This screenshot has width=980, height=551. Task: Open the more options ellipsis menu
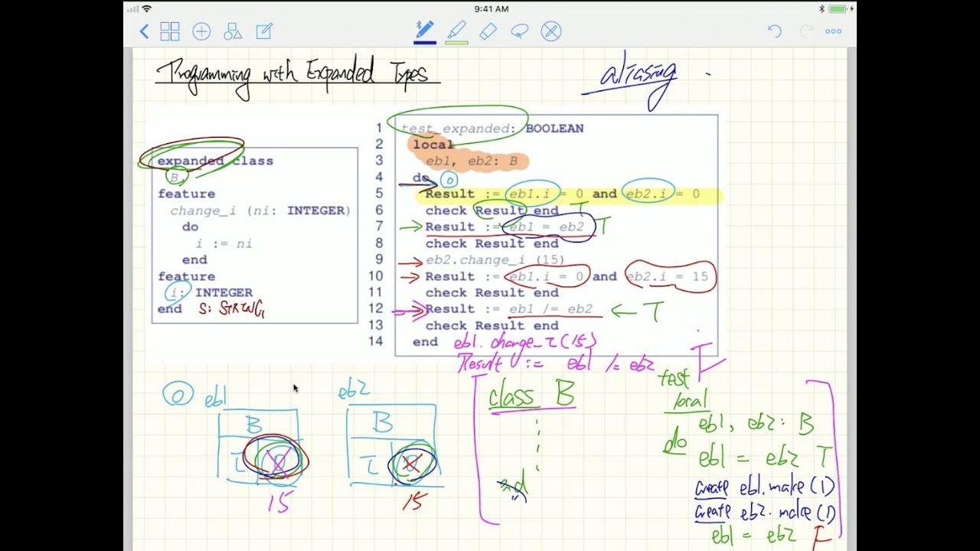(834, 31)
